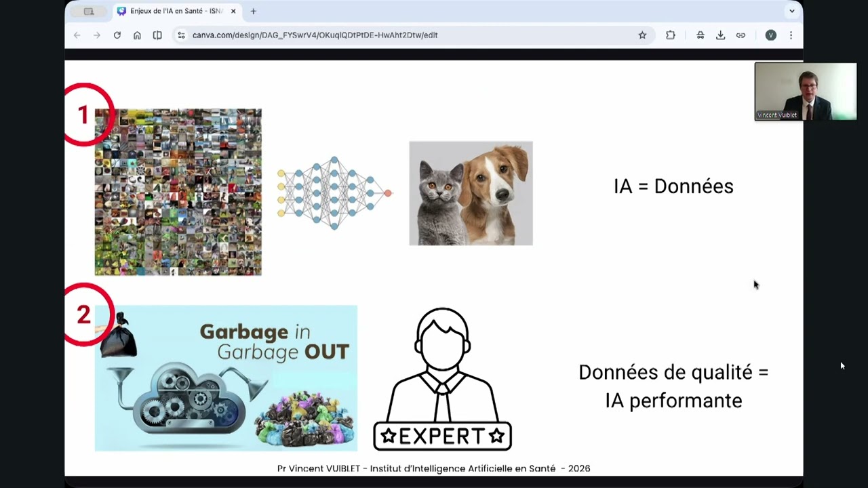Click the window control at tab strip start

point(89,12)
